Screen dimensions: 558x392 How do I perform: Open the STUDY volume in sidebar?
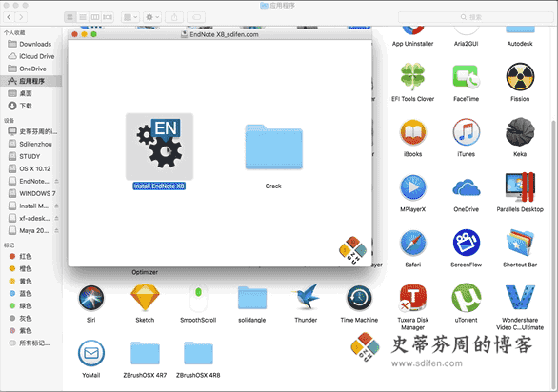(x=31, y=157)
